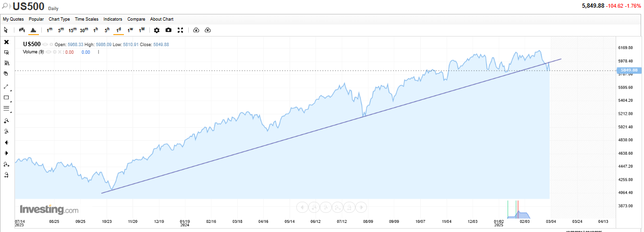Image resolution: width=644 pixels, height=232 pixels.
Task: Open the Chart Type menu
Action: tap(59, 19)
